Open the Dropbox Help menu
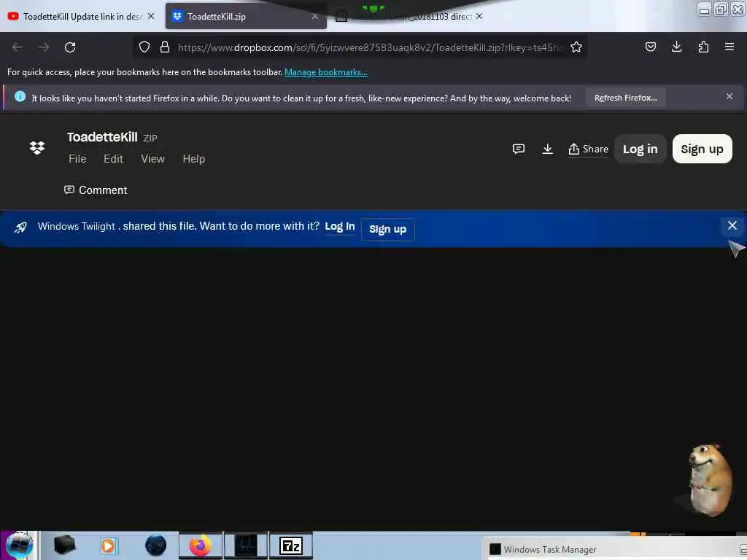The width and height of the screenshot is (747, 560). [x=194, y=158]
